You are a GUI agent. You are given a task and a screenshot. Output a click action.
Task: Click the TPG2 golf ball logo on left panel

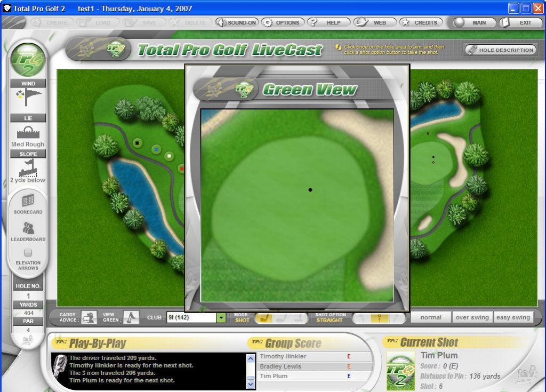tap(28, 60)
